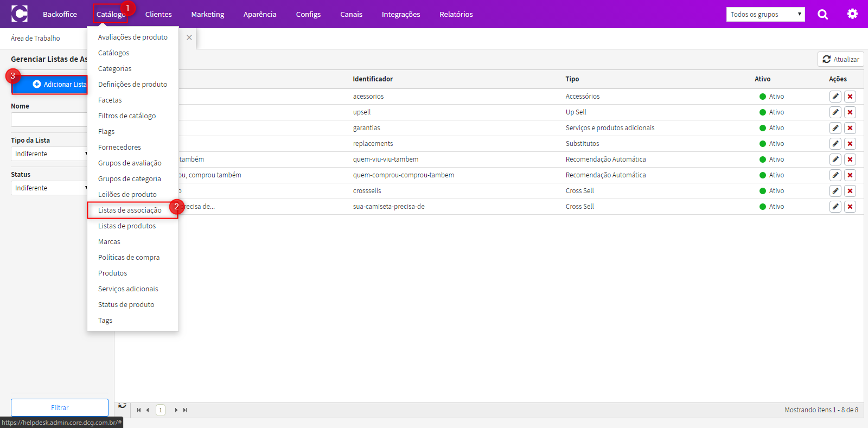The height and width of the screenshot is (428, 868).
Task: Open the settings gear icon
Action: (x=853, y=14)
